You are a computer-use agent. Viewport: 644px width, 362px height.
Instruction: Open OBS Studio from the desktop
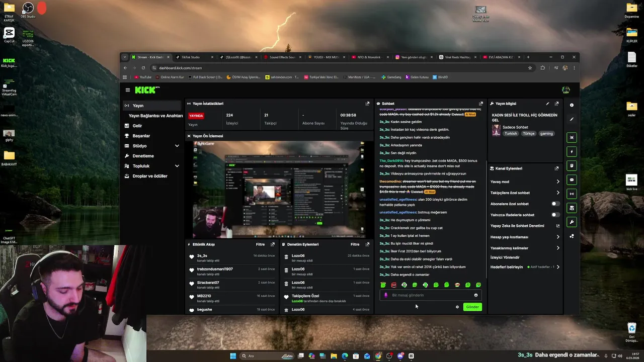28,10
